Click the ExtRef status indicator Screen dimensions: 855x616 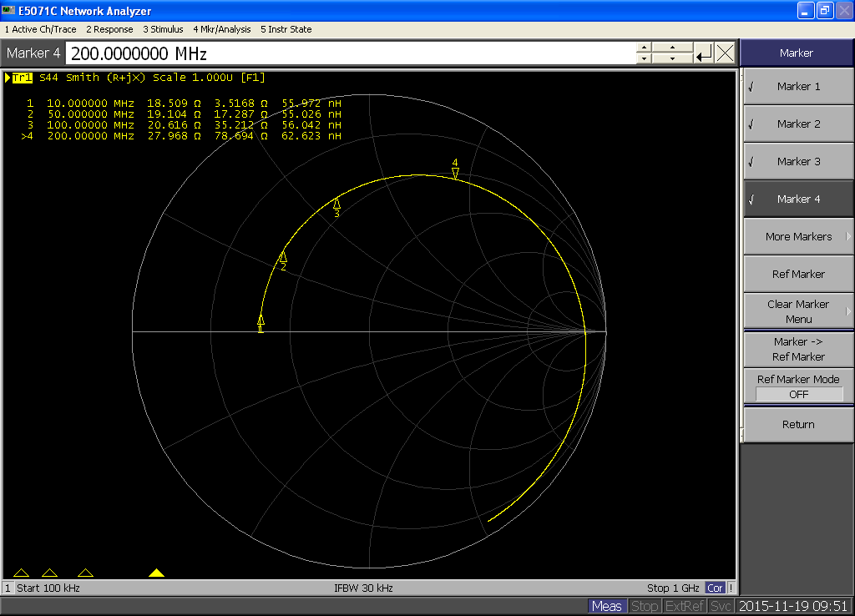click(x=685, y=606)
